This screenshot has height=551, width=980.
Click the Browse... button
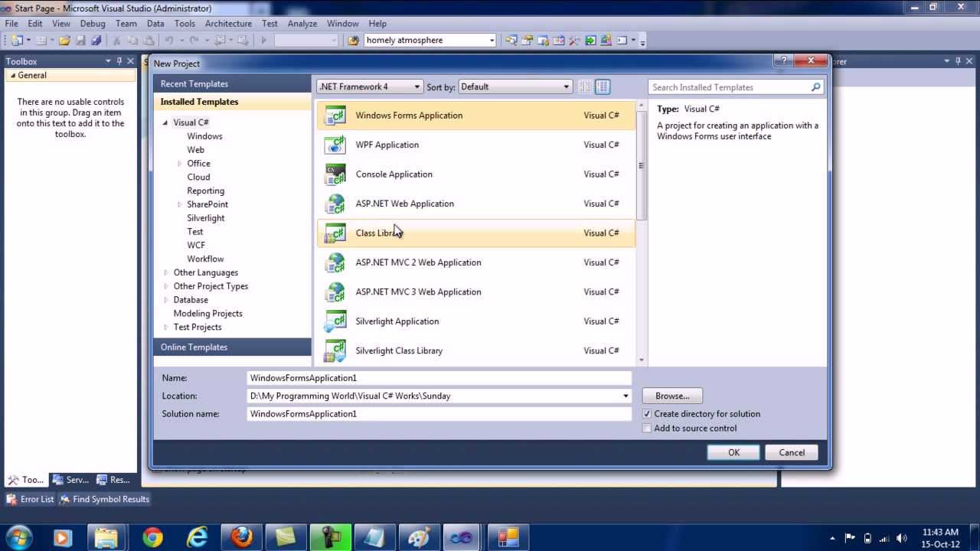[672, 396]
